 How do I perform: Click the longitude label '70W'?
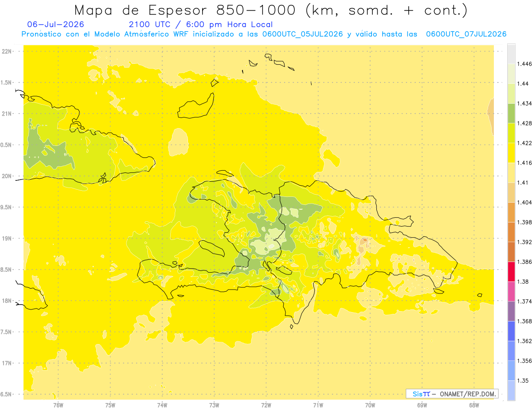(x=370, y=405)
